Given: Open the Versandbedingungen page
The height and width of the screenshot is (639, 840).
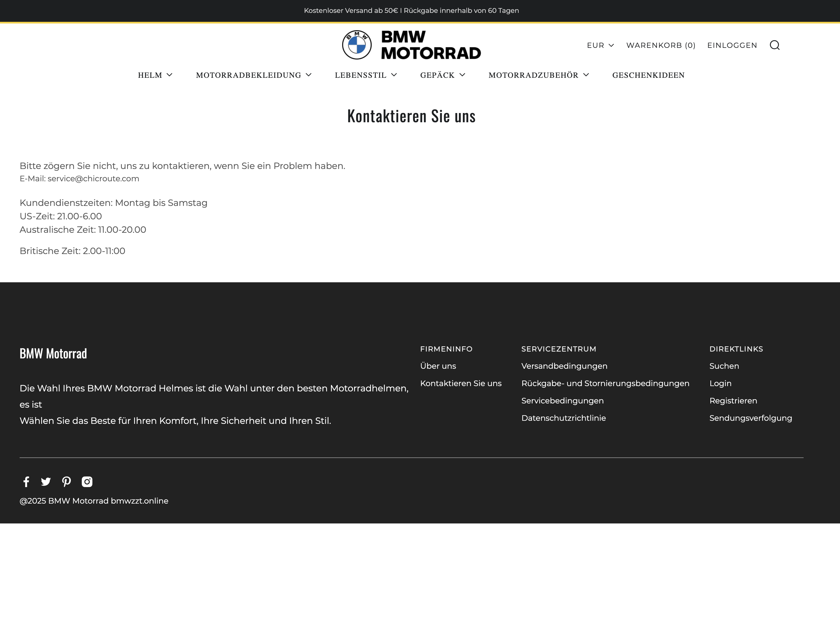Looking at the screenshot, I should [564, 366].
